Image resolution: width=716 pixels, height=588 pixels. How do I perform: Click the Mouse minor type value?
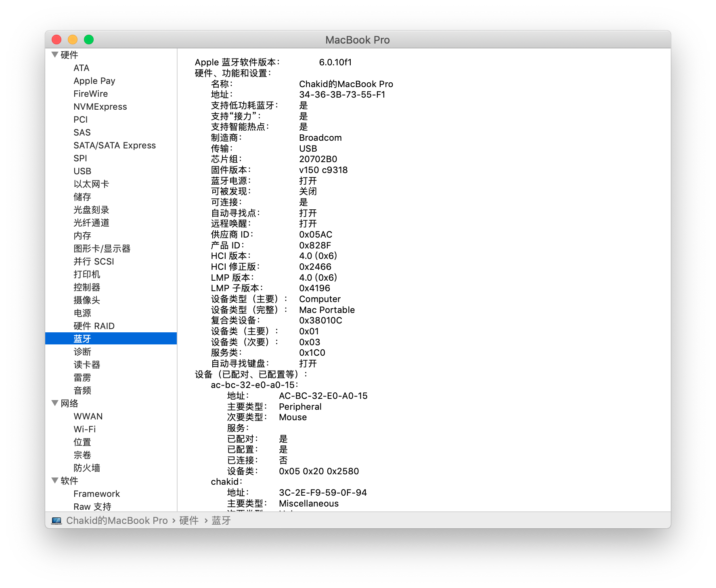tap(293, 417)
